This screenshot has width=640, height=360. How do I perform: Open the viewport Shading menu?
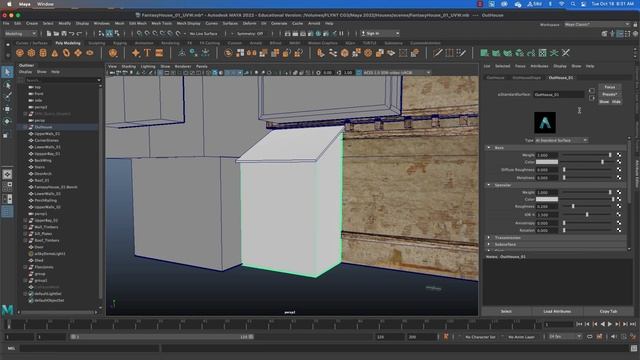pos(129,66)
